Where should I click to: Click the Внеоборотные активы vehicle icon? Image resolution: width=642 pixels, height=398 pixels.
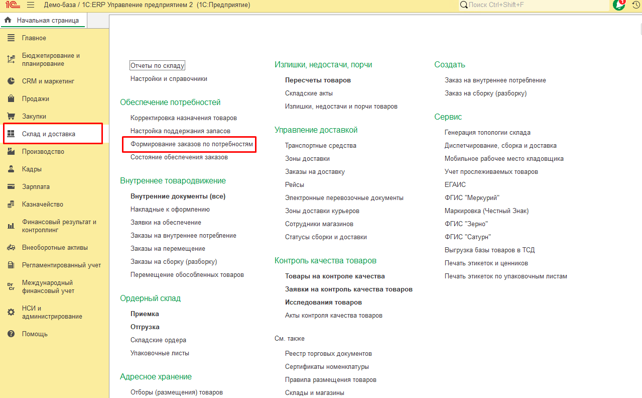click(x=11, y=247)
